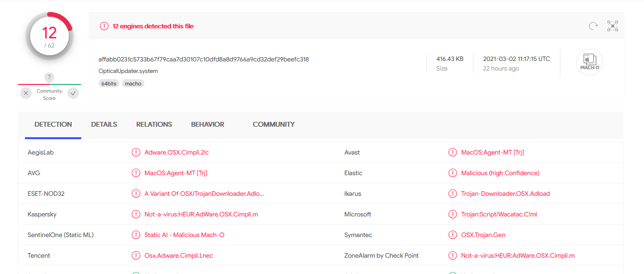This screenshot has width=644, height=274.
Task: Click the warning icon in Elastic row
Action: [x=453, y=173]
